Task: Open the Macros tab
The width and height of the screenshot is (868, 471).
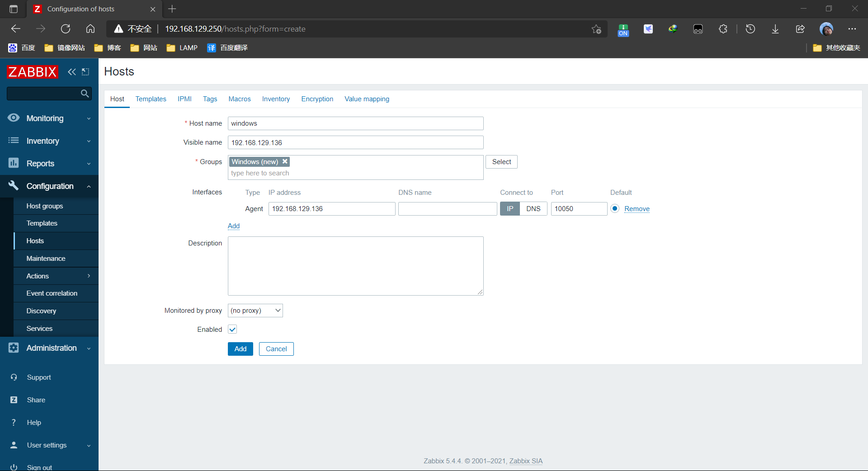Action: [x=240, y=99]
